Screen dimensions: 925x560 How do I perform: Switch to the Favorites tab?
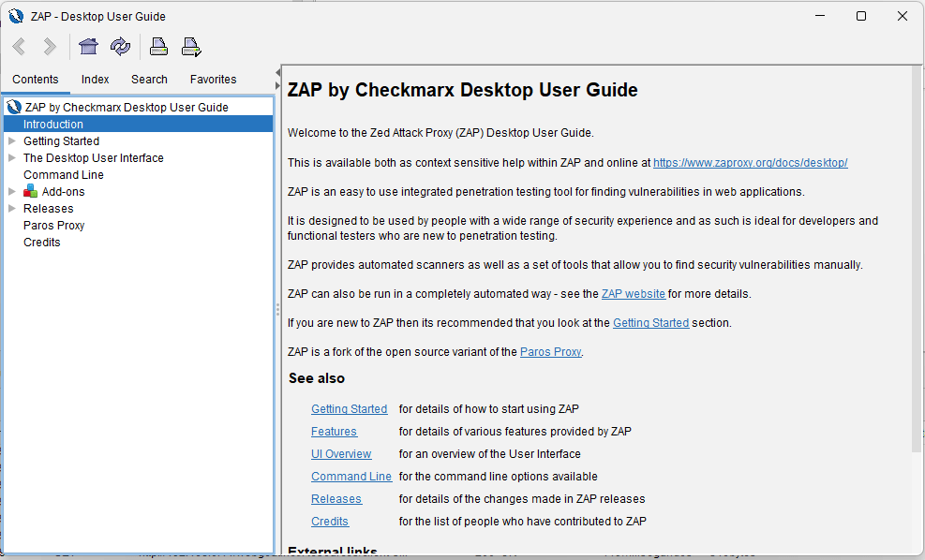pos(213,80)
